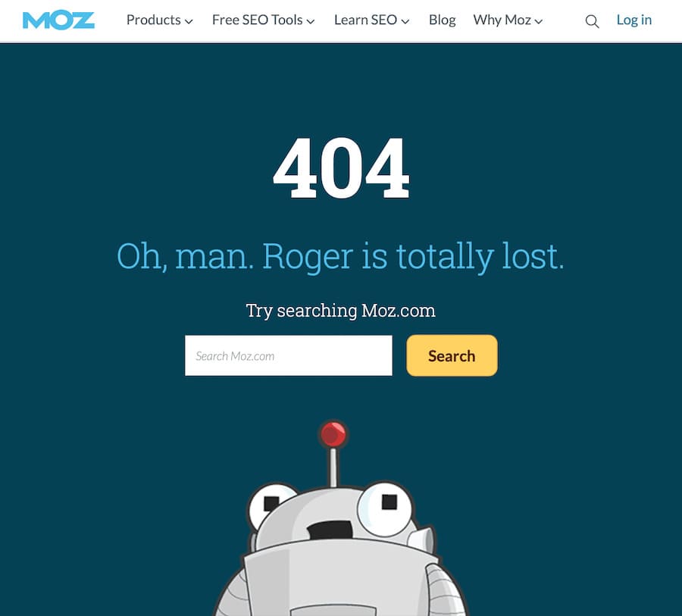Open the Learn SEO menu

pos(371,20)
